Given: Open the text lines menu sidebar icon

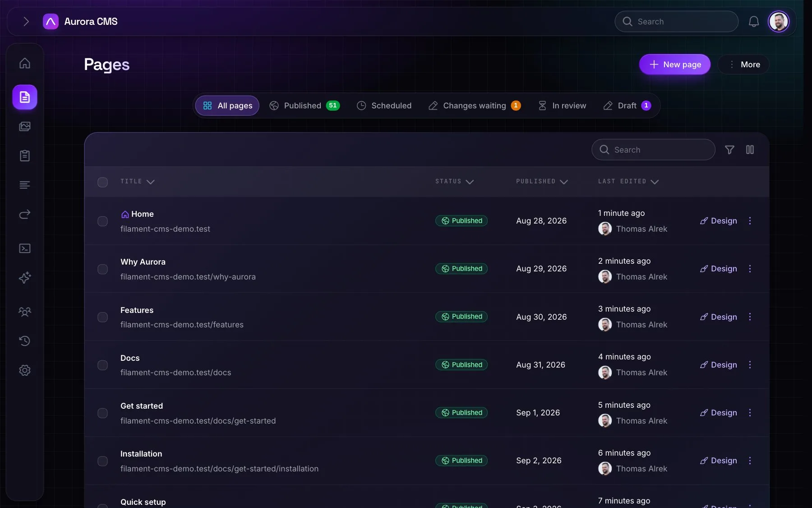Looking at the screenshot, I should [x=25, y=185].
